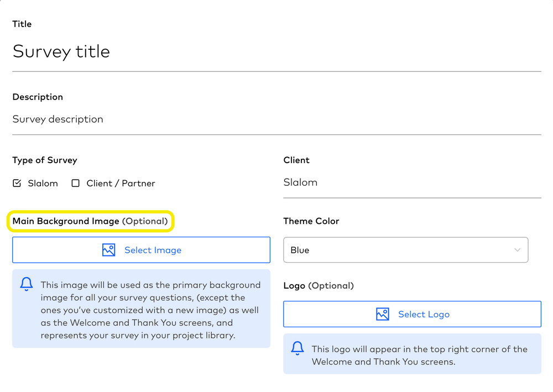Viewport: 553px width, 392px height.
Task: Click the Type of Survey section heading
Action: pos(45,160)
